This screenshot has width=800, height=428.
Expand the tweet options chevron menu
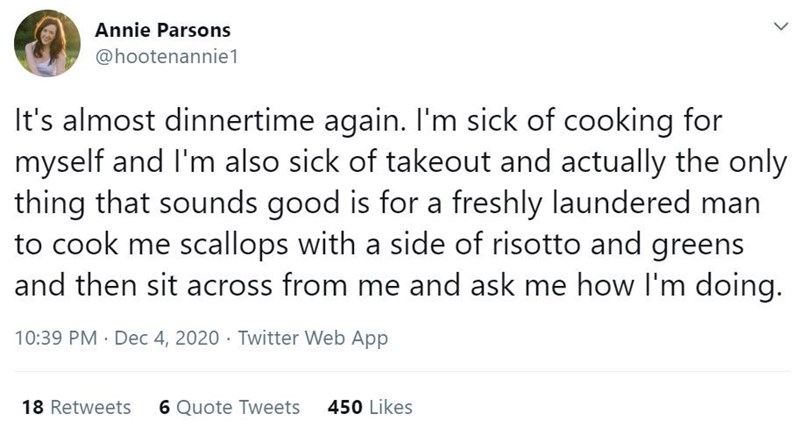point(770,31)
